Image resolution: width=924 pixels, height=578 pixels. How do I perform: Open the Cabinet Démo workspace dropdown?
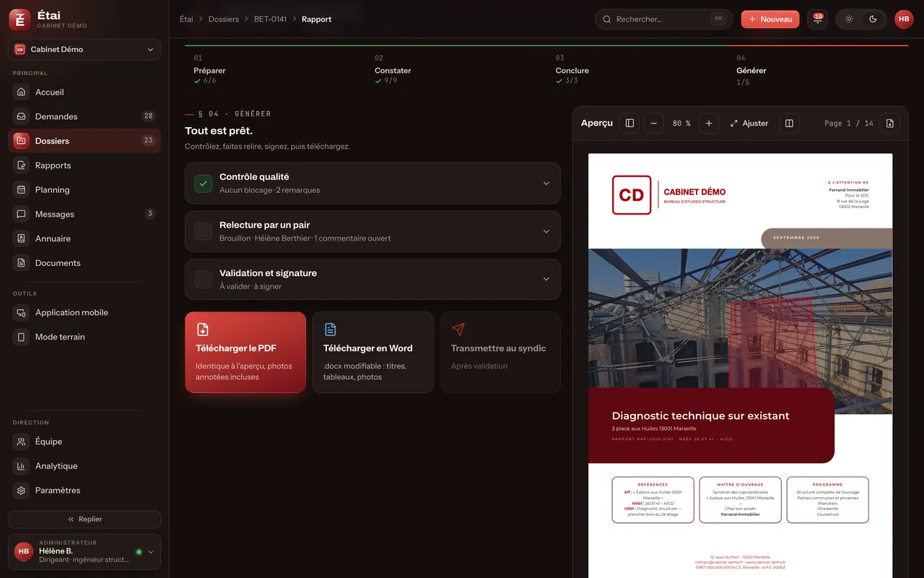tap(84, 50)
